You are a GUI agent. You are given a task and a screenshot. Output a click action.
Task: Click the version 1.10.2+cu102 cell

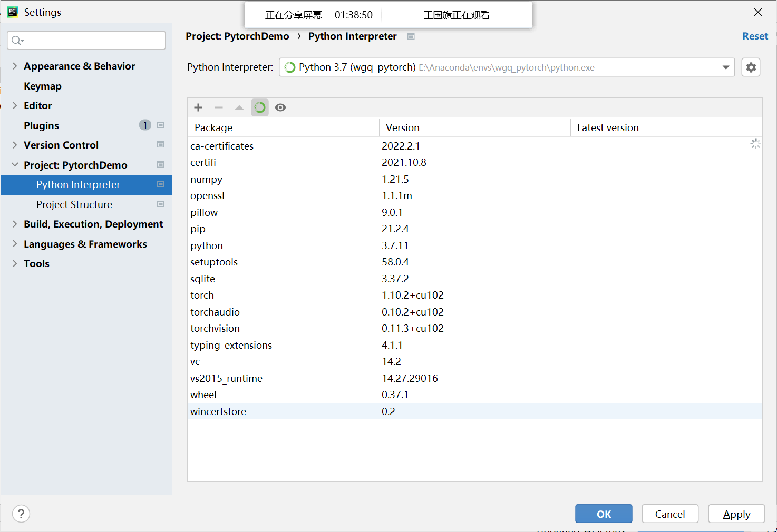click(413, 295)
